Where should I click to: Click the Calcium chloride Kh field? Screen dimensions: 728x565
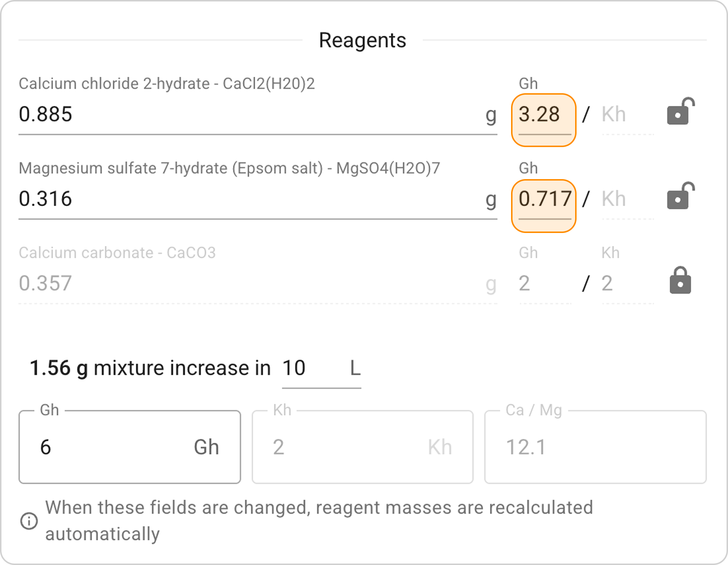627,115
